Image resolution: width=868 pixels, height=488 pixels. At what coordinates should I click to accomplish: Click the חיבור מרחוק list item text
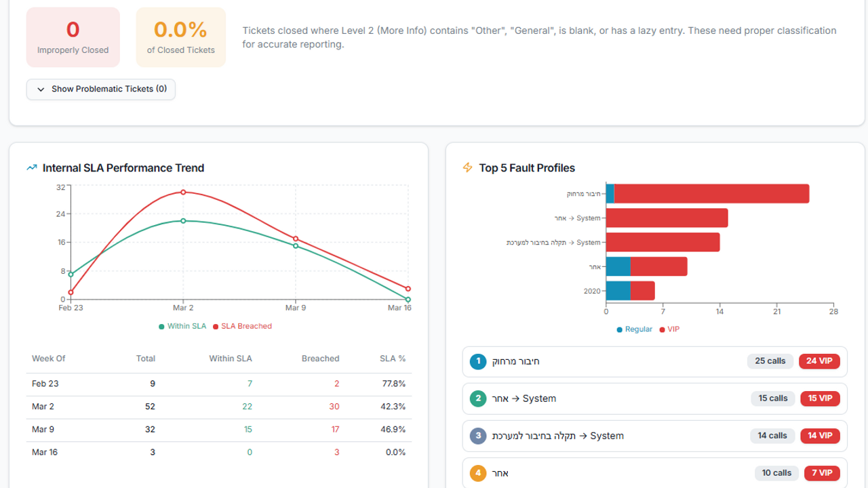(516, 361)
